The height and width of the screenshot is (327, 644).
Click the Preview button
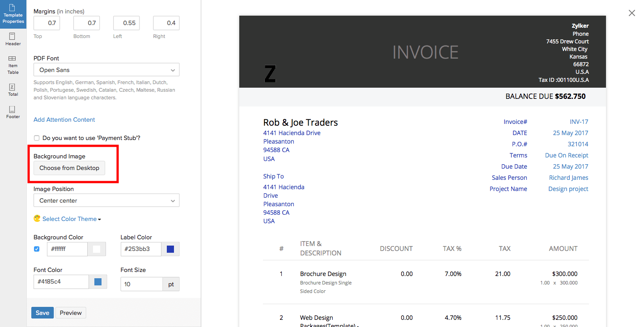pyautogui.click(x=71, y=313)
